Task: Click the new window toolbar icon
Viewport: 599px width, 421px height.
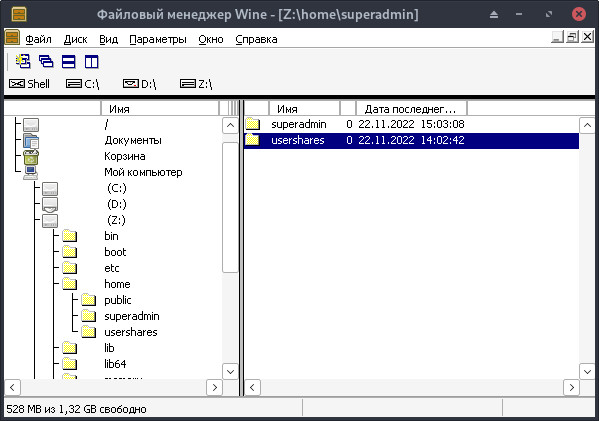Action: click(23, 62)
